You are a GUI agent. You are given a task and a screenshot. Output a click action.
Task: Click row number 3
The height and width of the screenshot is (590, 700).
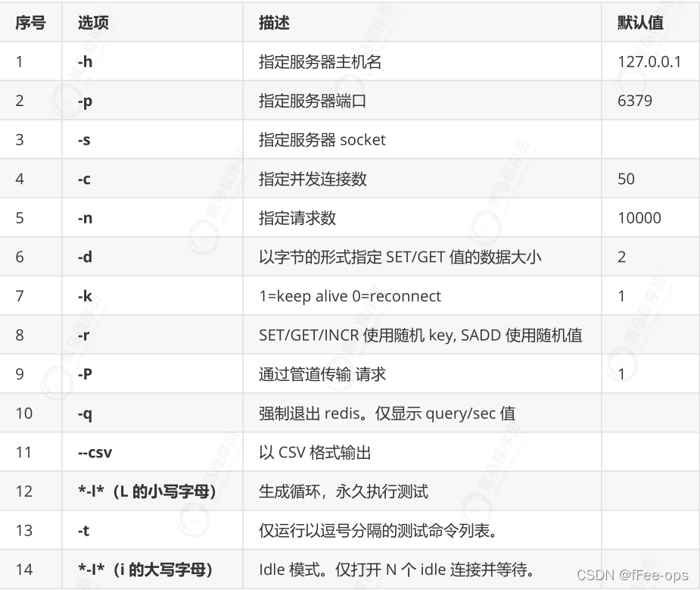click(x=20, y=140)
